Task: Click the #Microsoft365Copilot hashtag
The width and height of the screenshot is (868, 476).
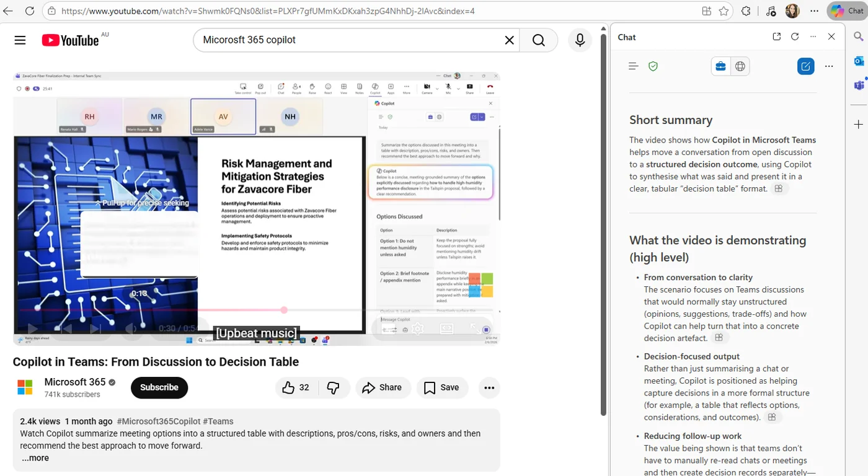Action: point(158,421)
